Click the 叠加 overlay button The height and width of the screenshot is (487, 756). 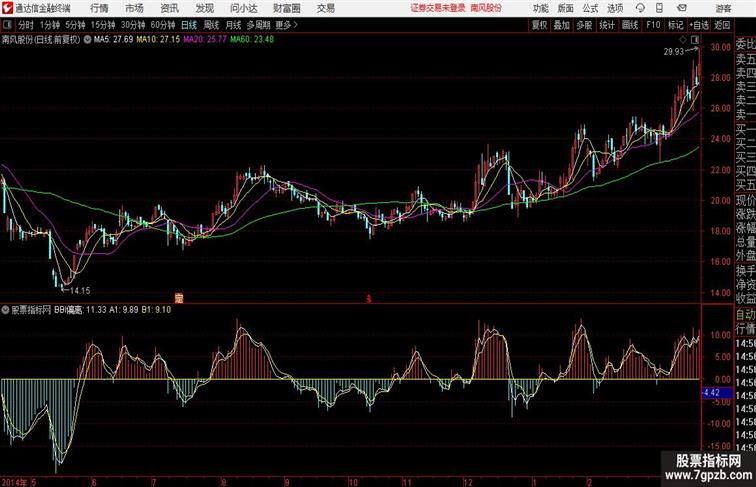point(562,25)
